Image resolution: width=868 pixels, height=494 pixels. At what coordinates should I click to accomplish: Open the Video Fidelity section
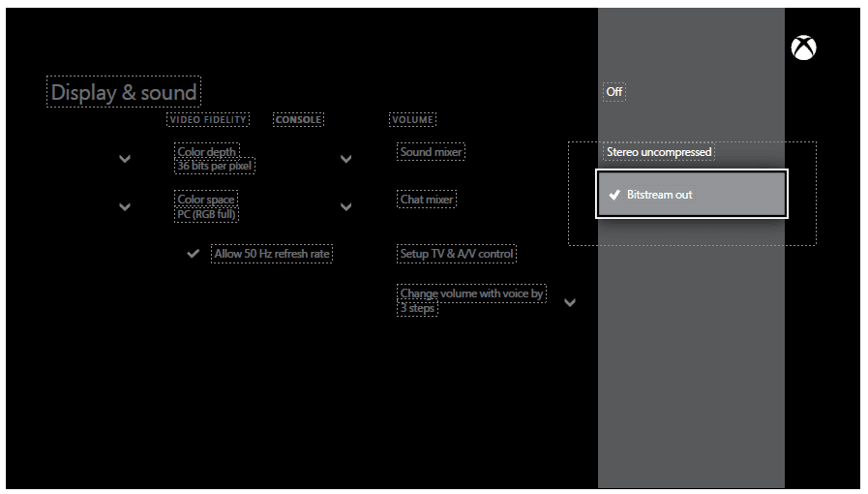tap(208, 119)
